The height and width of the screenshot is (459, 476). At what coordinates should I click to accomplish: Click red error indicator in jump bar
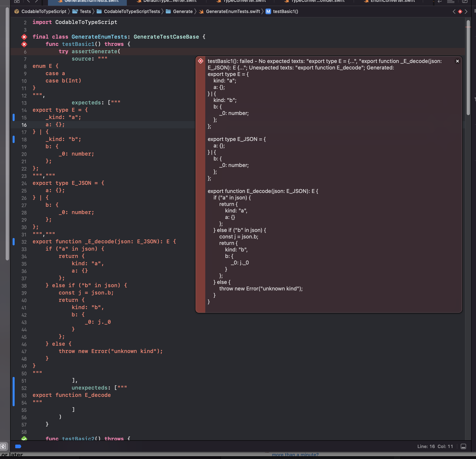tap(460, 11)
